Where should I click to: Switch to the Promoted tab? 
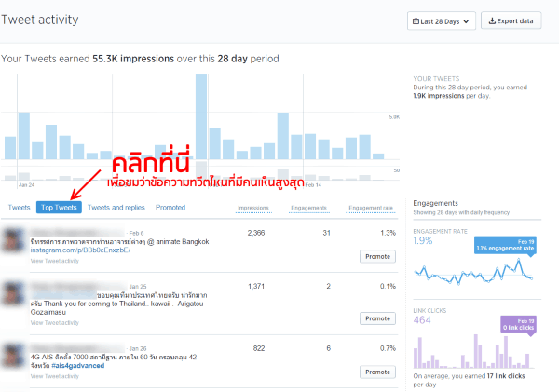[x=170, y=208]
